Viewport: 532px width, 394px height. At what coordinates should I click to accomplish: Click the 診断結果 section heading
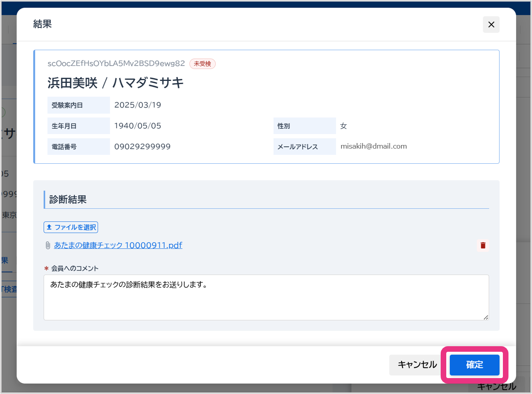[x=68, y=200]
